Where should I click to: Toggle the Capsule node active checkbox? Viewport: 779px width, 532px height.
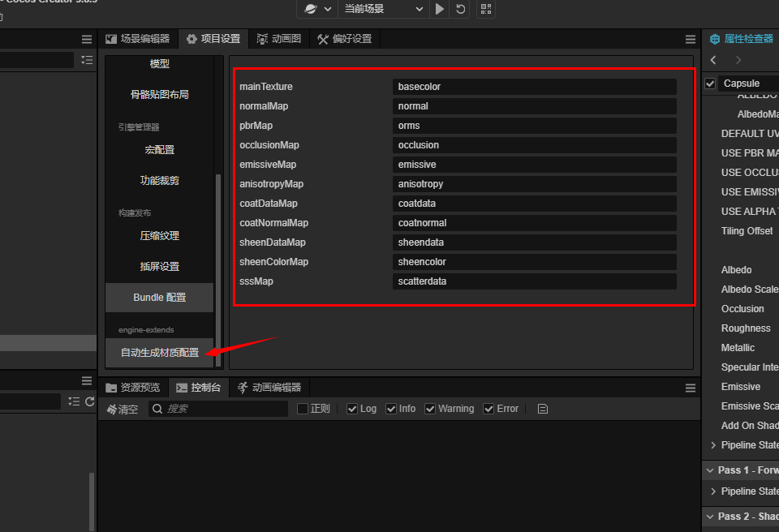coord(710,84)
